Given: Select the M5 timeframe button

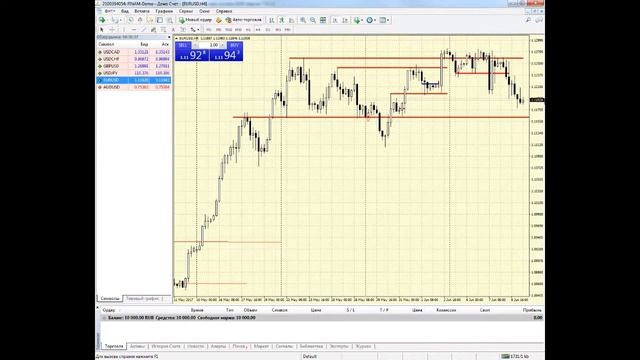Looking at the screenshot, I should tap(218, 30).
